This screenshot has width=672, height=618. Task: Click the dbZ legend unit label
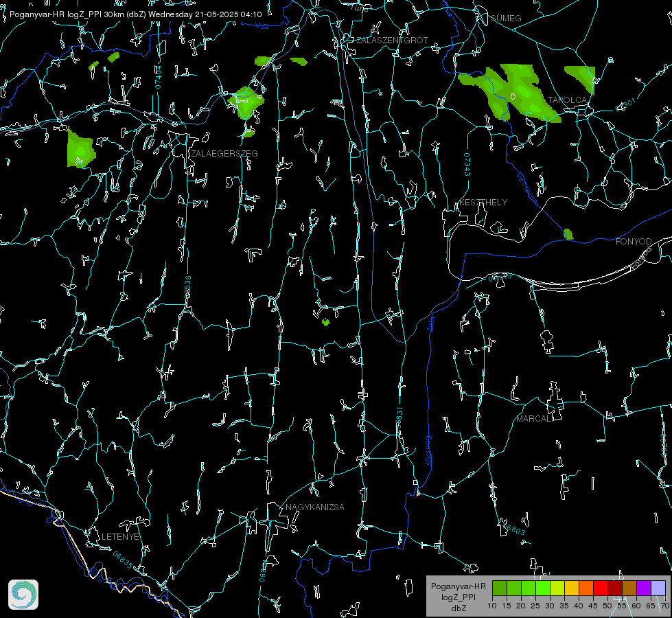click(458, 608)
